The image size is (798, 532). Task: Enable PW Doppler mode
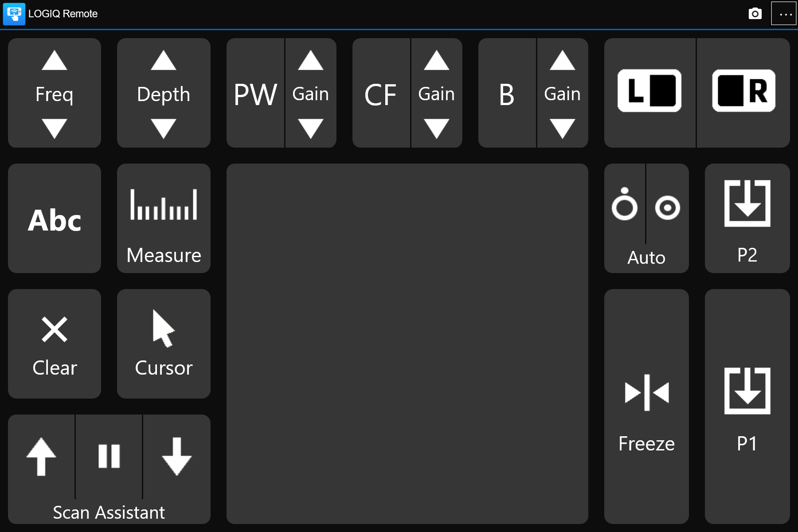[255, 93]
